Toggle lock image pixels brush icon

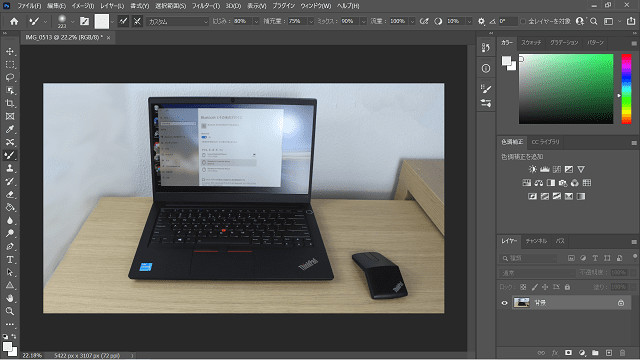coord(534,287)
